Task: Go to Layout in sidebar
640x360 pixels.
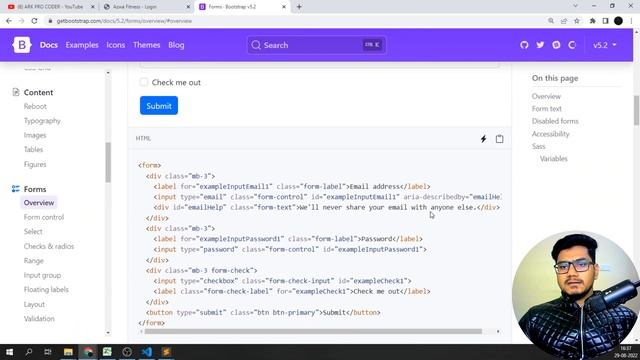Action: tap(34, 304)
